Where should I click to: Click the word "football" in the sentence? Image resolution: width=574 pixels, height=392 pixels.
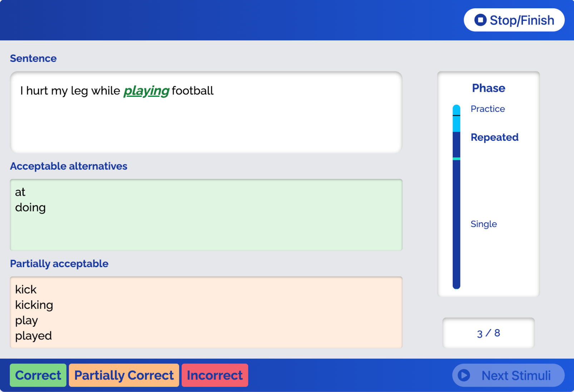pos(193,91)
